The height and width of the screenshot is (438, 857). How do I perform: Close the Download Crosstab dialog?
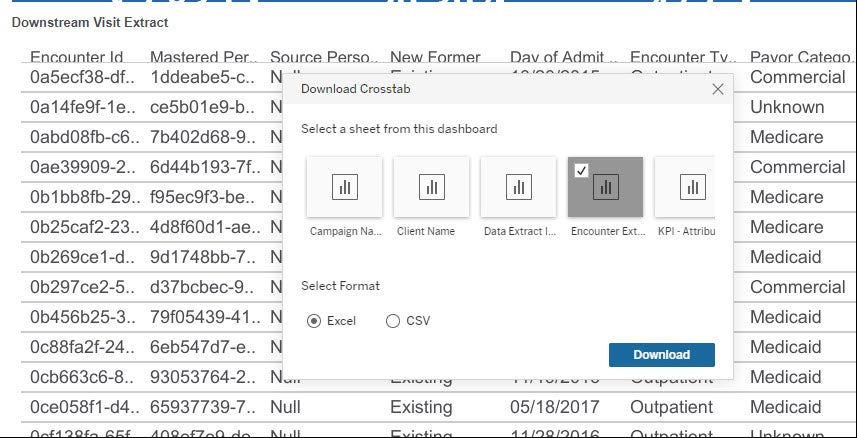click(x=717, y=89)
